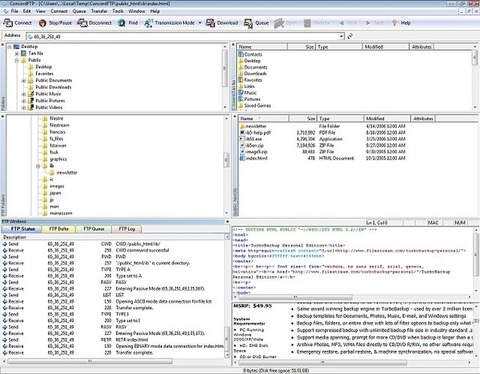The width and height of the screenshot is (480, 374).
Task: Click the Disconnect toolbar icon
Action: click(x=82, y=23)
